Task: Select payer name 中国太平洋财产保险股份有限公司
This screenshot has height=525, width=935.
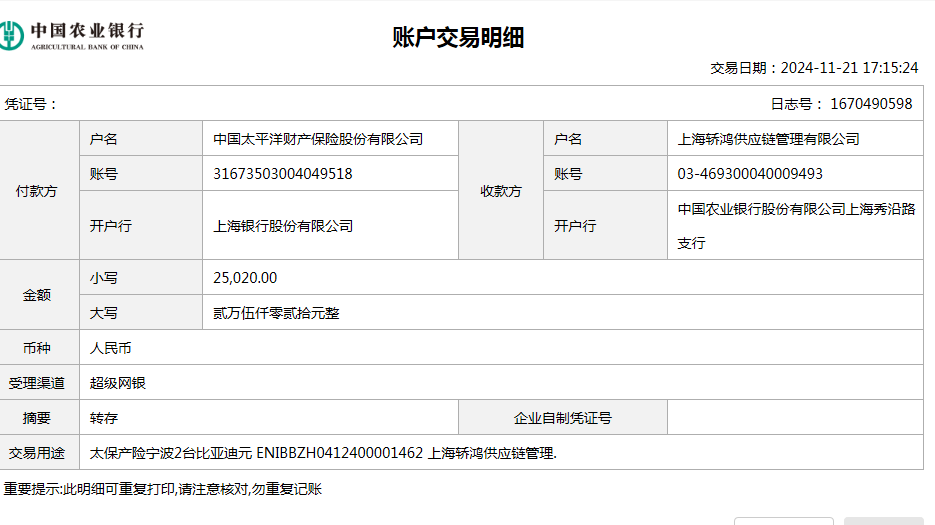Action: pyautogui.click(x=318, y=139)
